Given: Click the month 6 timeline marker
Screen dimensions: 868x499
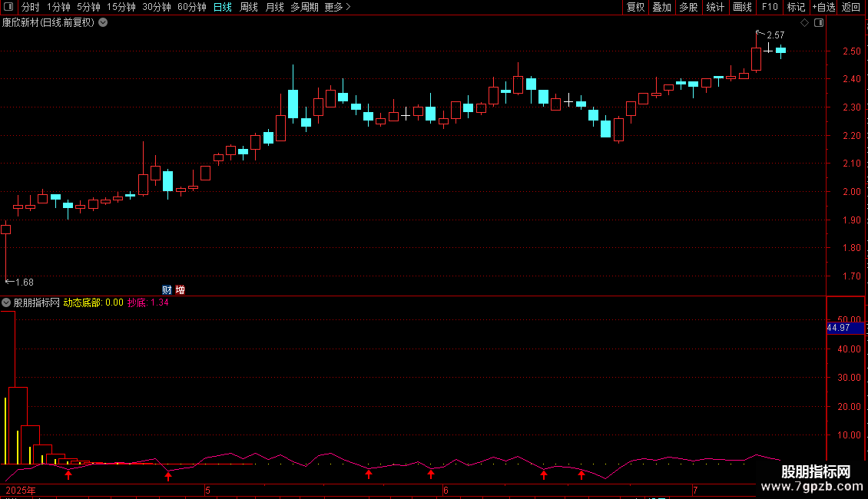Looking at the screenshot, I should (x=446, y=490).
